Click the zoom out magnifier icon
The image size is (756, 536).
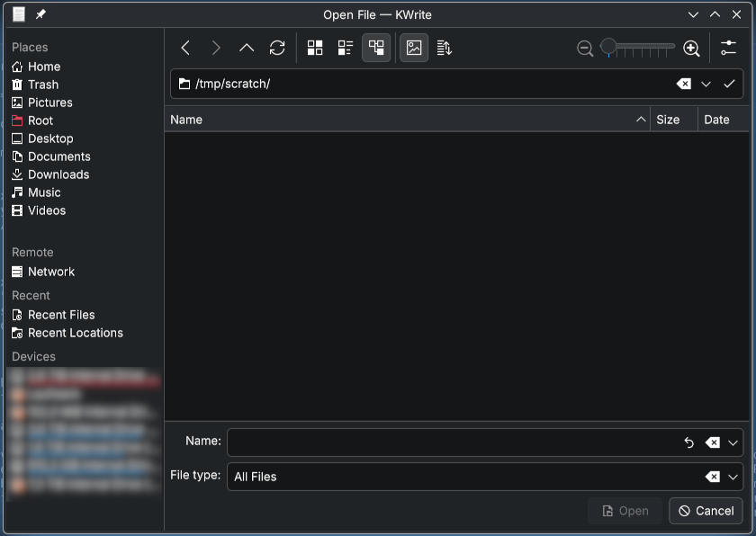coord(585,49)
